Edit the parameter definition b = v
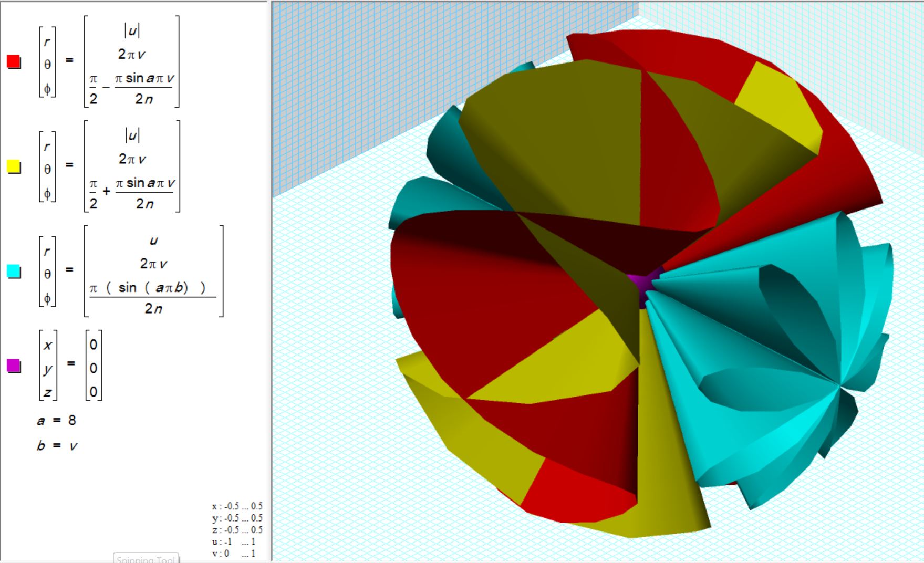This screenshot has width=924, height=563. pyautogui.click(x=57, y=446)
